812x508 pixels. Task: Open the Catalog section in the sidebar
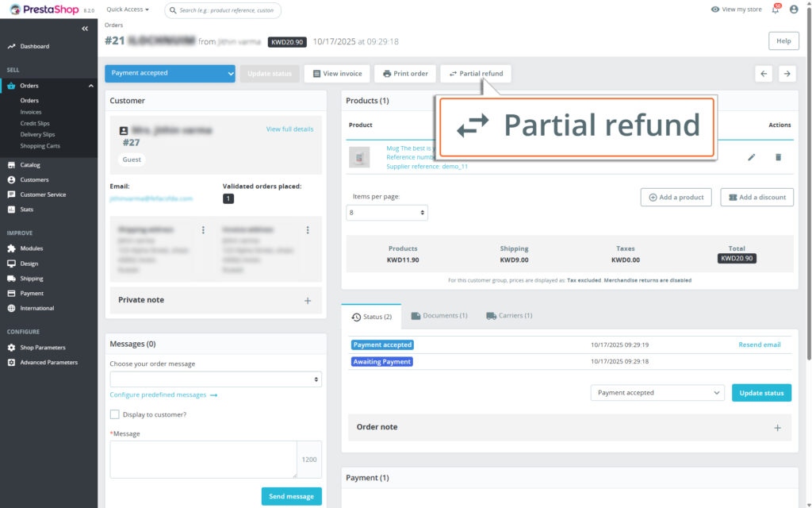click(x=32, y=164)
